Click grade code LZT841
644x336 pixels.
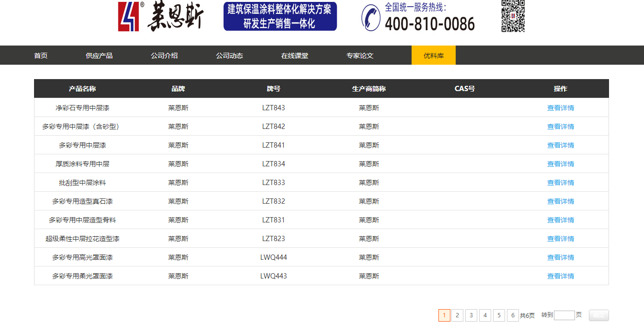point(274,145)
